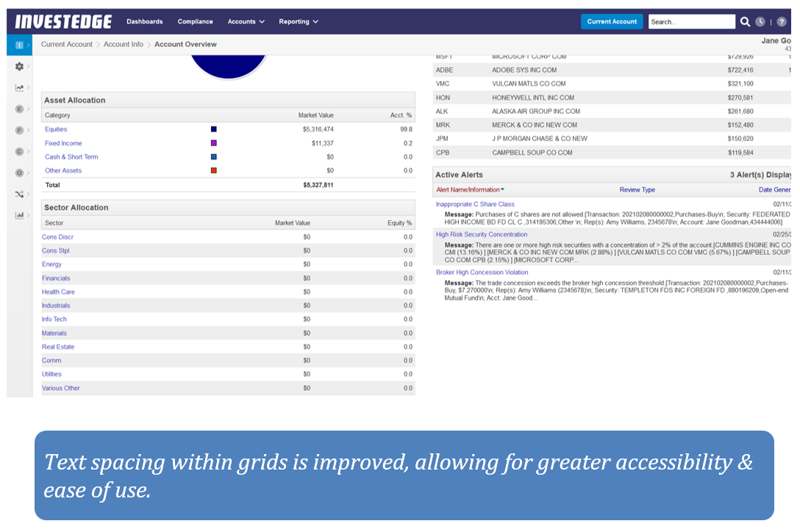Click the Equity % column header
800x532 pixels.
tap(399, 223)
